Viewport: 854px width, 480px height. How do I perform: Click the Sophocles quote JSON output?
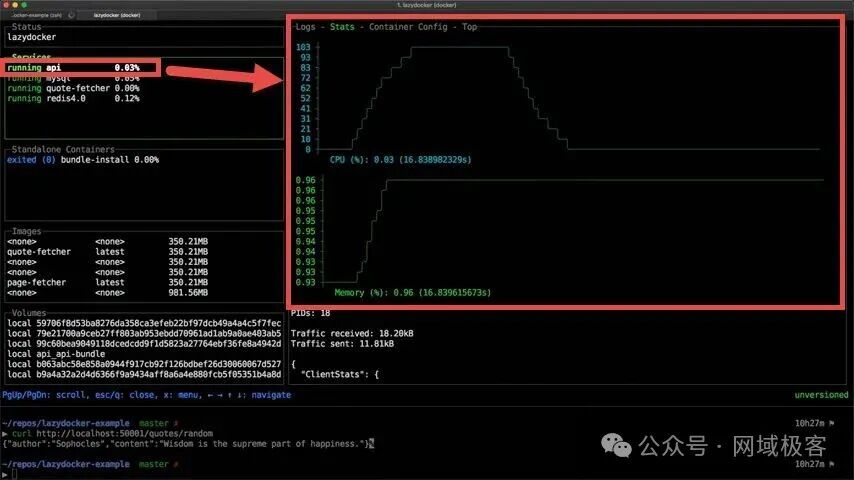point(185,444)
